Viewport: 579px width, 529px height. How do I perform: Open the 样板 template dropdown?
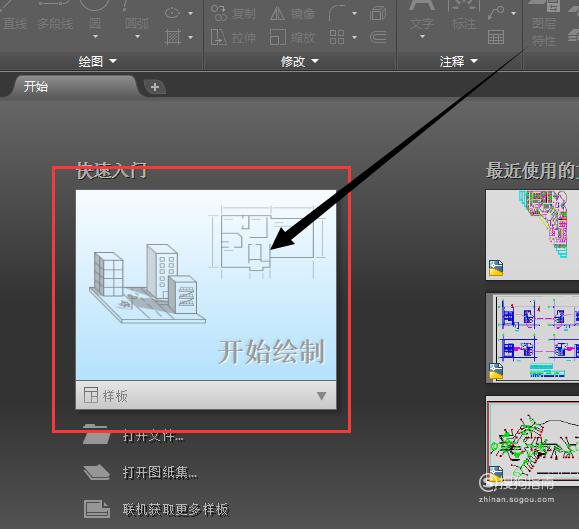(x=206, y=395)
